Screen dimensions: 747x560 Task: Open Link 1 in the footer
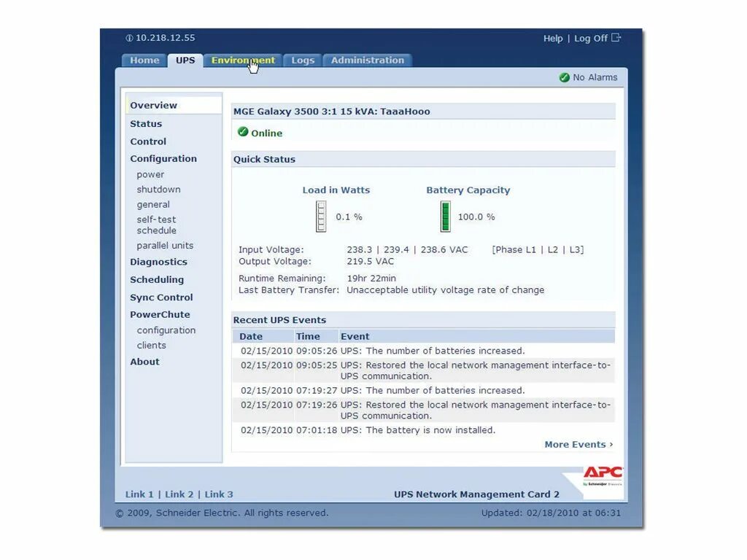(139, 494)
